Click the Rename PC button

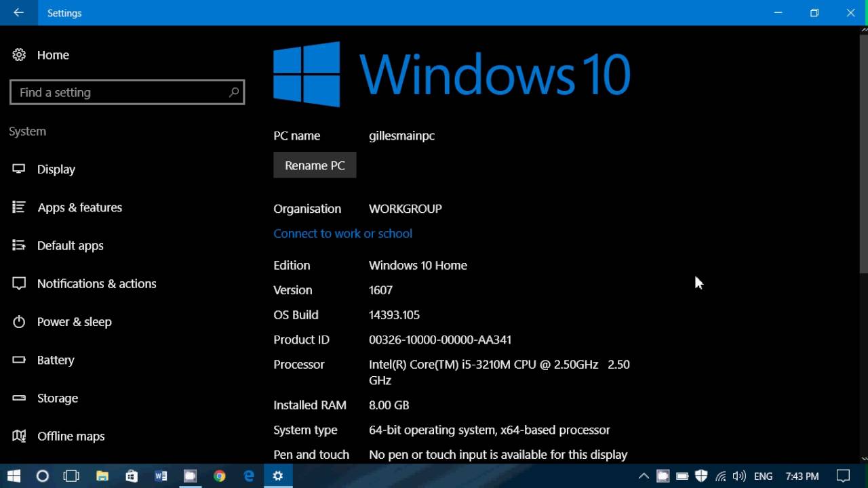tap(315, 165)
